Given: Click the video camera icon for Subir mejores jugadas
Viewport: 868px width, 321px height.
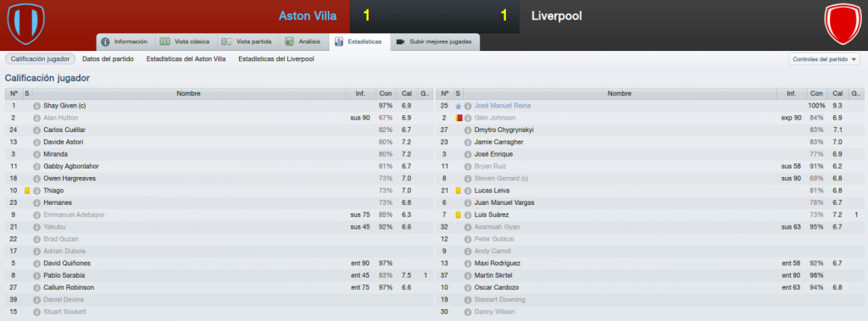Looking at the screenshot, I should (x=401, y=42).
